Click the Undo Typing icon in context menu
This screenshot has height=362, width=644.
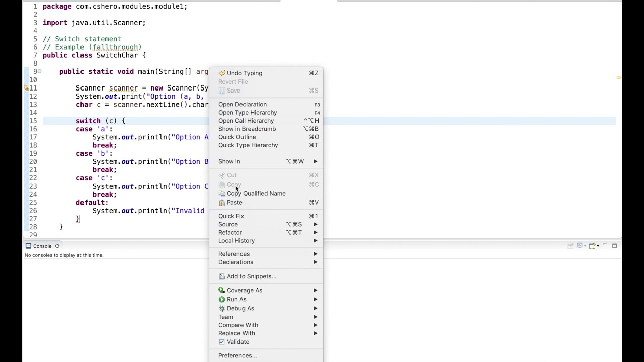tap(222, 73)
